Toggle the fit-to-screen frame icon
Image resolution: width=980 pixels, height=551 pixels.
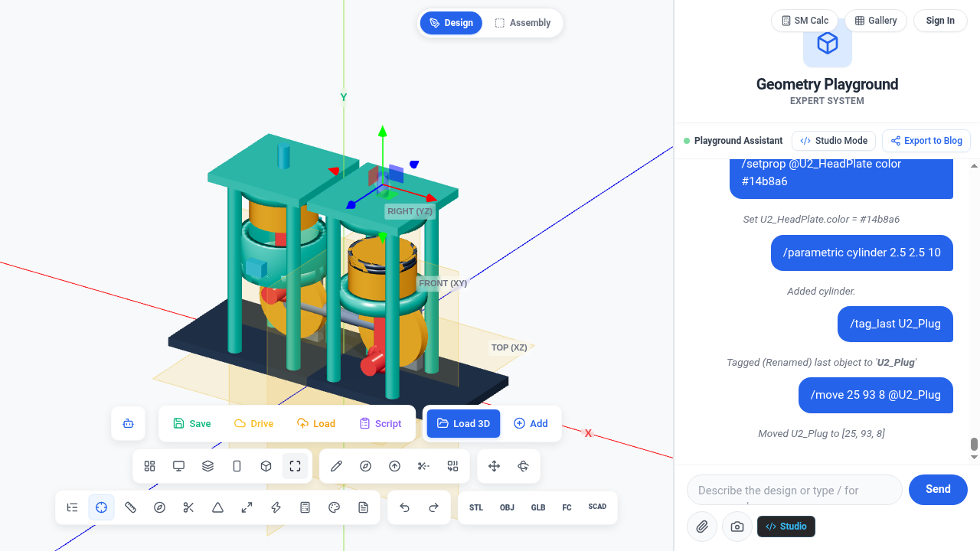point(296,466)
